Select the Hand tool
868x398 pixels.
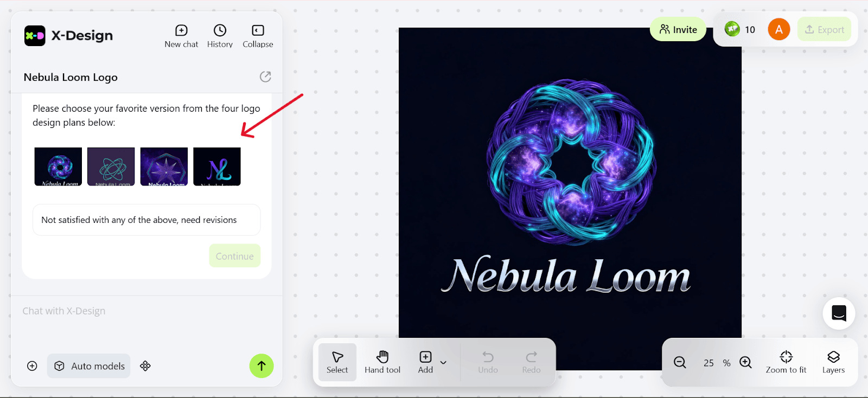(x=382, y=362)
